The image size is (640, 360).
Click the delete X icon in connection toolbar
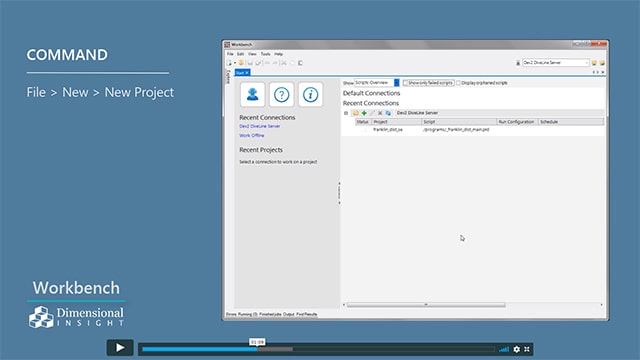coord(380,113)
